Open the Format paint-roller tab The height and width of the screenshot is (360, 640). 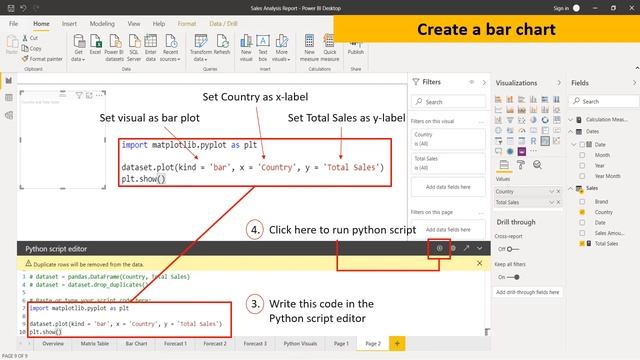click(521, 164)
